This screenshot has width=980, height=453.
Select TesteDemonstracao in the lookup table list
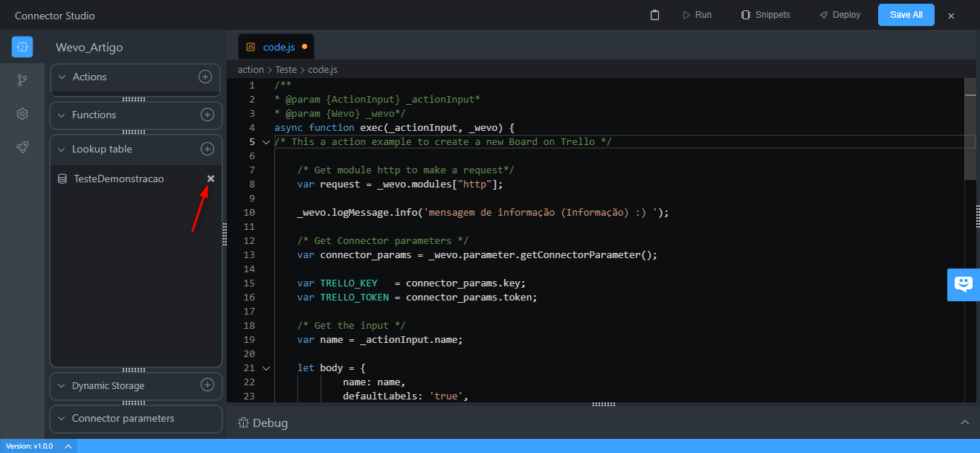tap(118, 179)
